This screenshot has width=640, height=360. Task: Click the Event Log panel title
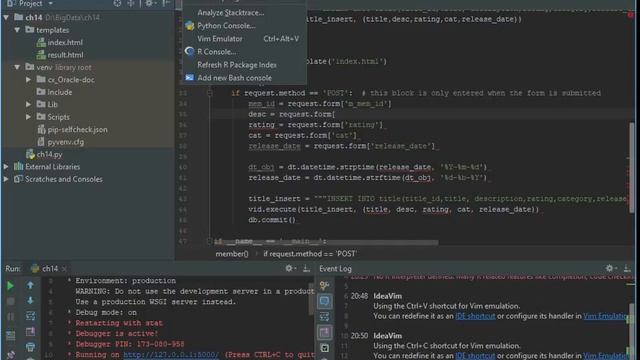[335, 269]
